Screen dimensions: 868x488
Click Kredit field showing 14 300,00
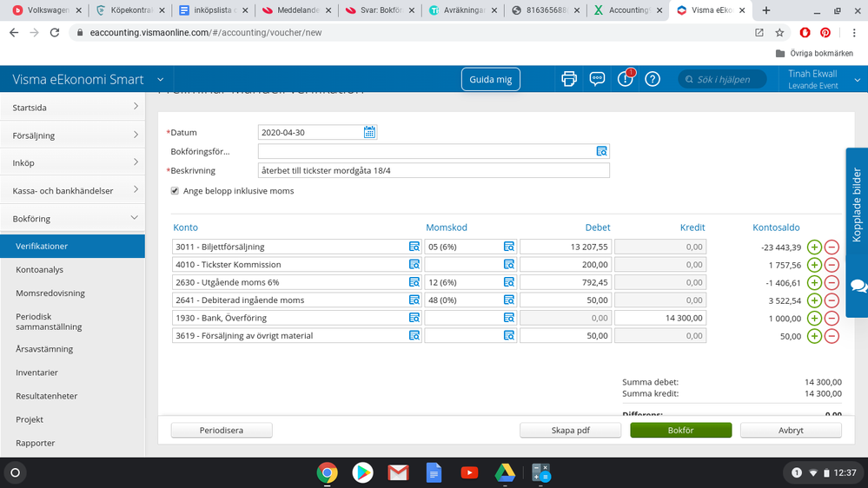coord(659,318)
